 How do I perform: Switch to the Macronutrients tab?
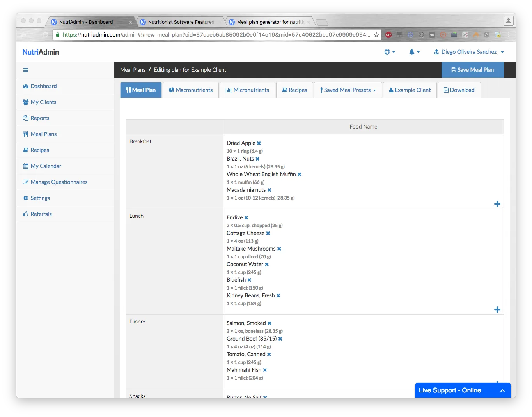[190, 90]
